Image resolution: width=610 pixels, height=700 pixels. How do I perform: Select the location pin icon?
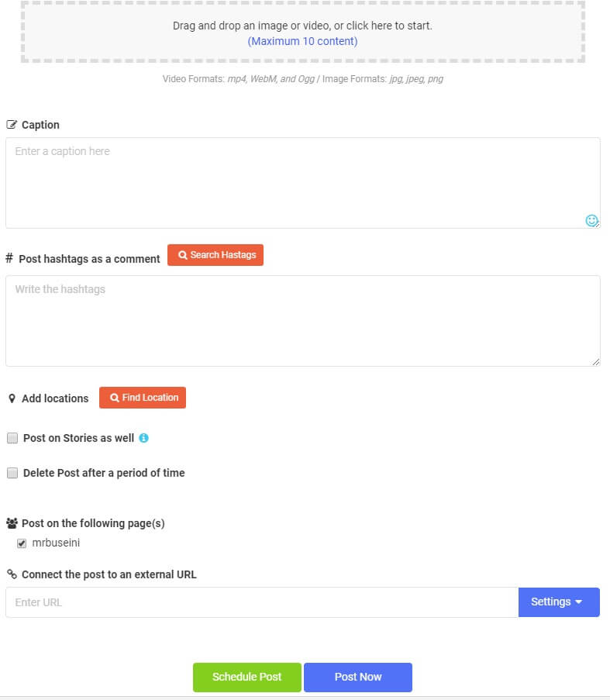12,398
